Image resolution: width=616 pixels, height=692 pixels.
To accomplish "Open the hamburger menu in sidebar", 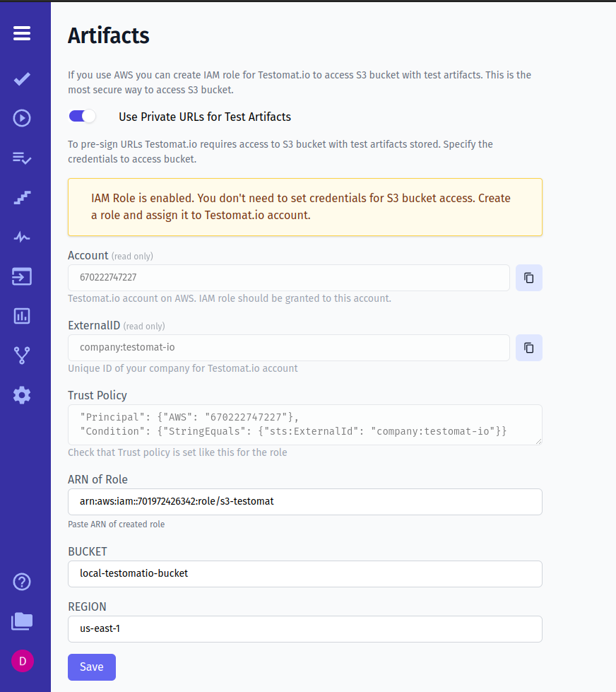I will pos(22,33).
